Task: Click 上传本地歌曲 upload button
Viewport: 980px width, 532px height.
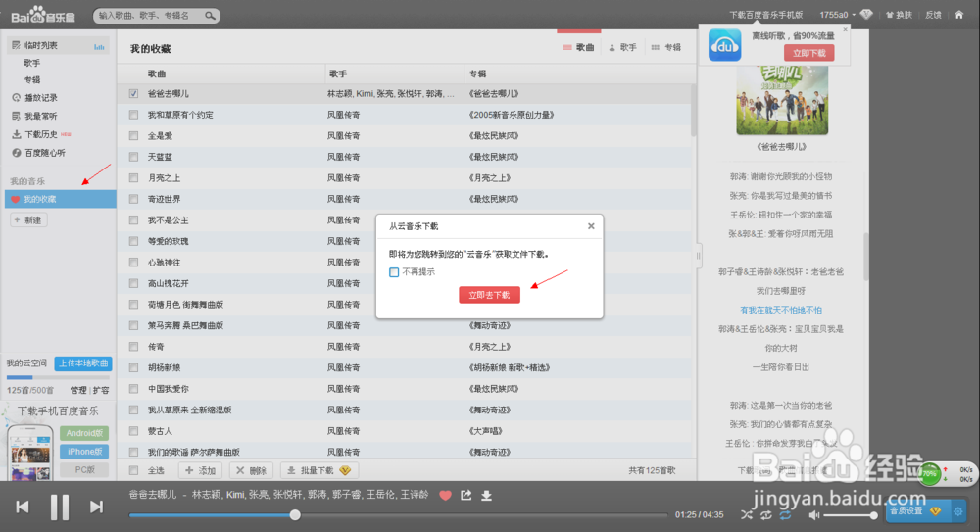Action: click(x=83, y=363)
